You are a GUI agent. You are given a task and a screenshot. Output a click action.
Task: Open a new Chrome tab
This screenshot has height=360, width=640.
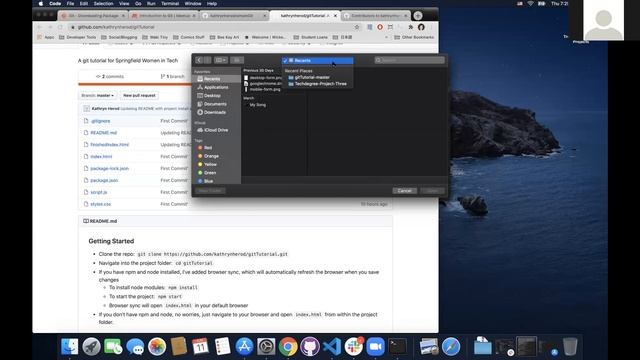(x=418, y=16)
